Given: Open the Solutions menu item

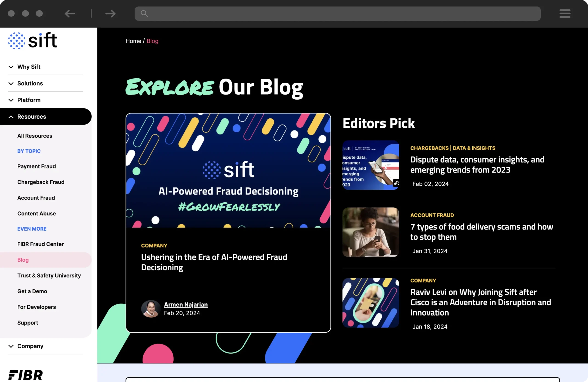Looking at the screenshot, I should click(x=30, y=84).
